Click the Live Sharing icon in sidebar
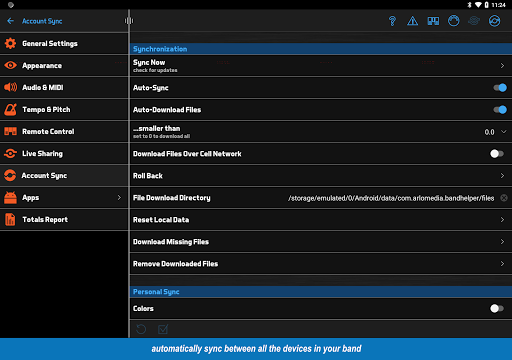The width and height of the screenshot is (512, 360). pos(10,153)
